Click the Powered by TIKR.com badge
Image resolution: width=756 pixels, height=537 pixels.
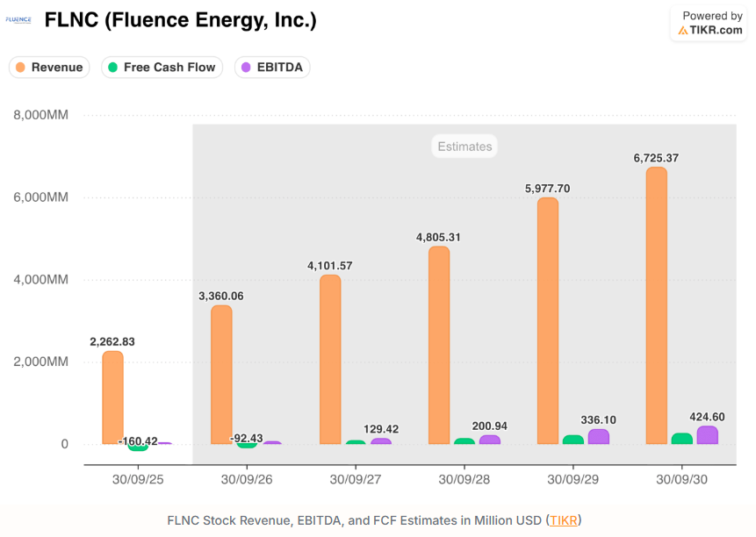tap(709, 23)
